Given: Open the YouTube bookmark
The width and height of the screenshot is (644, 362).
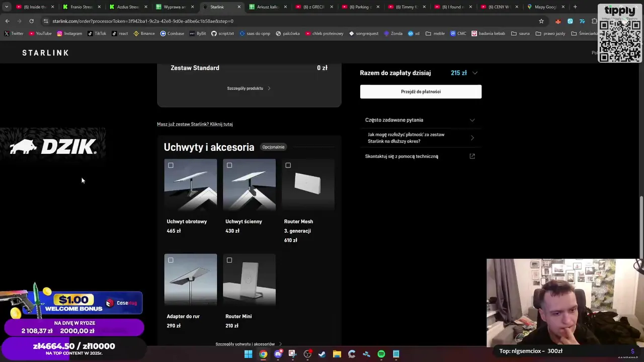Looking at the screenshot, I should coord(40,34).
